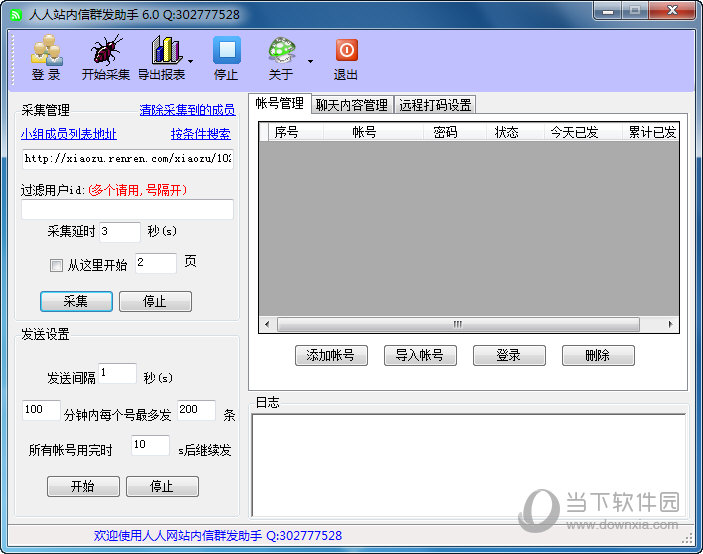
Task: Click 停止 button in 采集管理 group
Action: click(155, 301)
